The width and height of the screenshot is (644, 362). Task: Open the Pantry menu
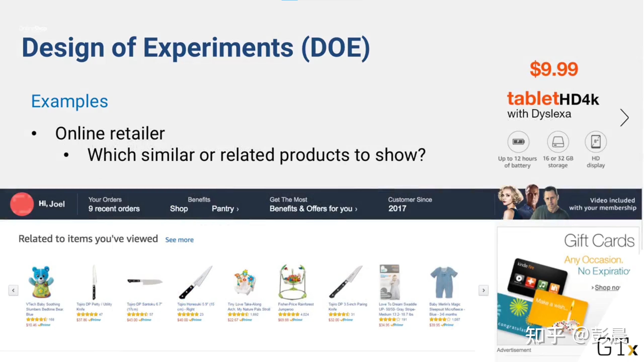coord(225,209)
